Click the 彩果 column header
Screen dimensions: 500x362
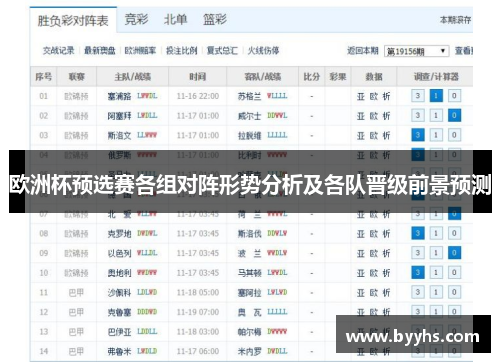338,77
